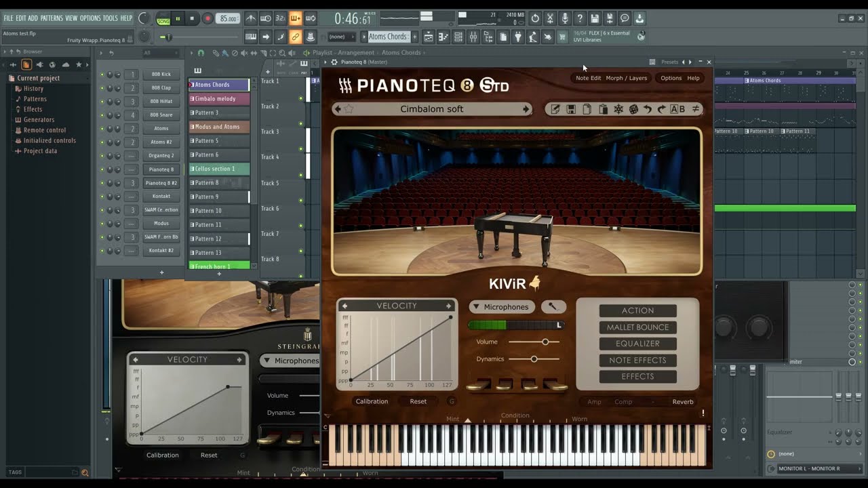Mark Cimbalom soft preset as favorite star
868x488 pixels.
[349, 109]
